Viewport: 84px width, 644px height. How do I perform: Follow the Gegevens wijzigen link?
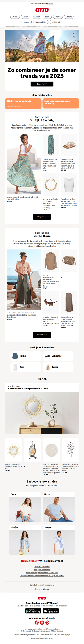coord(42,589)
